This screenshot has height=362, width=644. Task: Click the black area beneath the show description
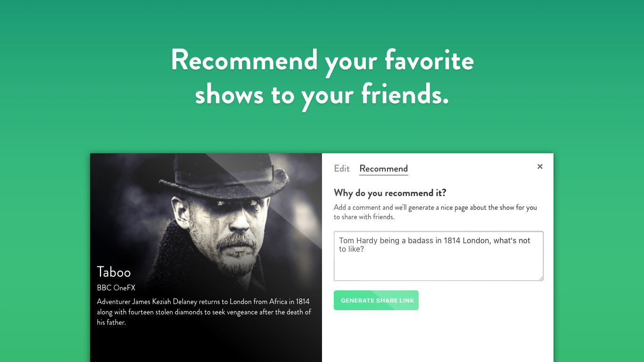(x=206, y=345)
